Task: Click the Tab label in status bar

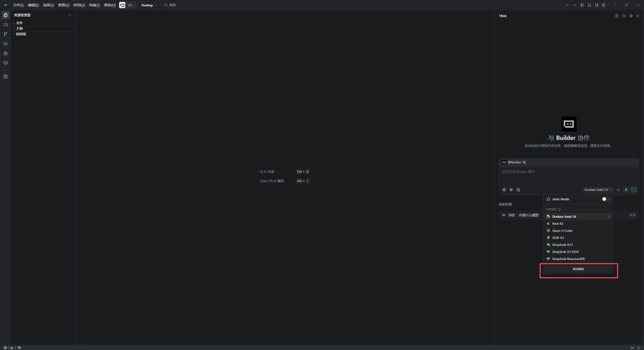Action: point(631,348)
